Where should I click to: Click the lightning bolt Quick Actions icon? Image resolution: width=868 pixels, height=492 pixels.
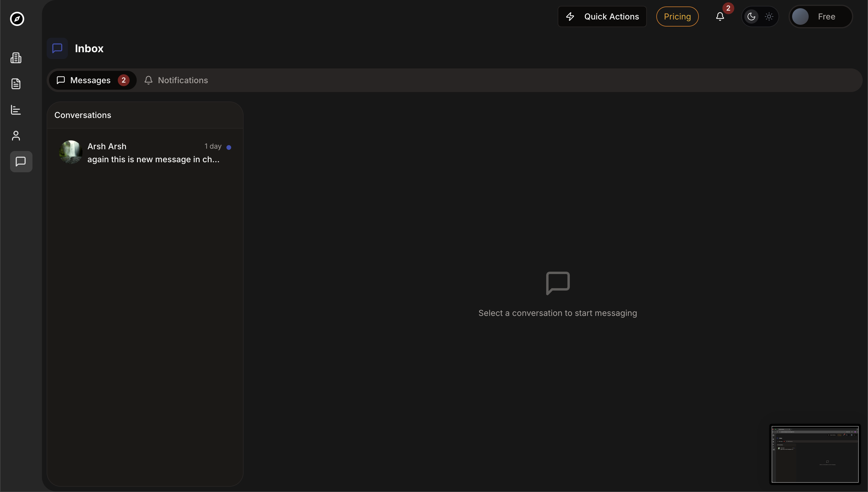coord(570,17)
